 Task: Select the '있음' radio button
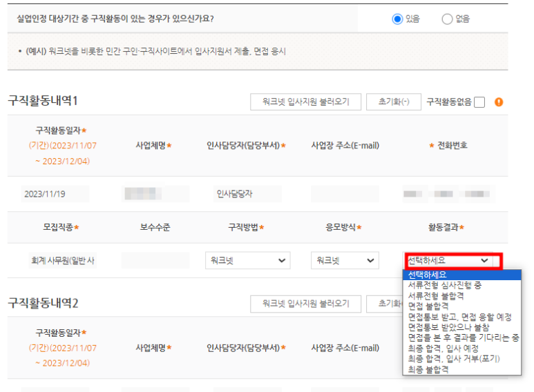(397, 19)
